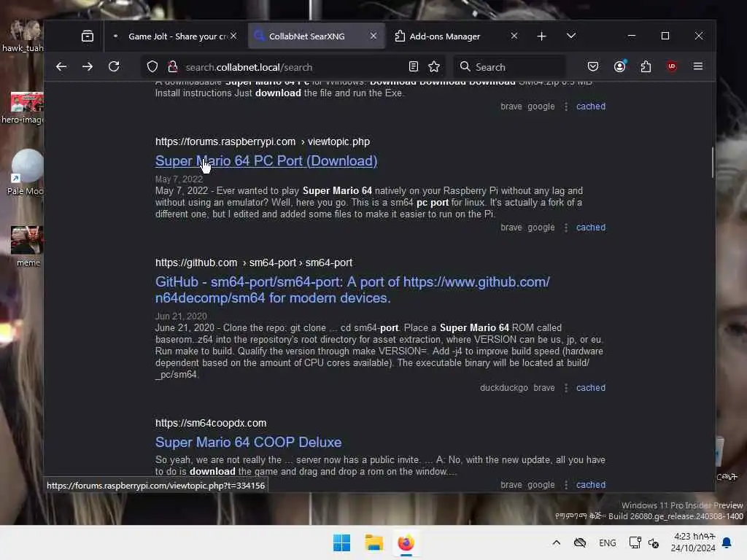The width and height of the screenshot is (747, 560).
Task: Expand options dots for COOP Deluxe result
Action: pos(565,485)
